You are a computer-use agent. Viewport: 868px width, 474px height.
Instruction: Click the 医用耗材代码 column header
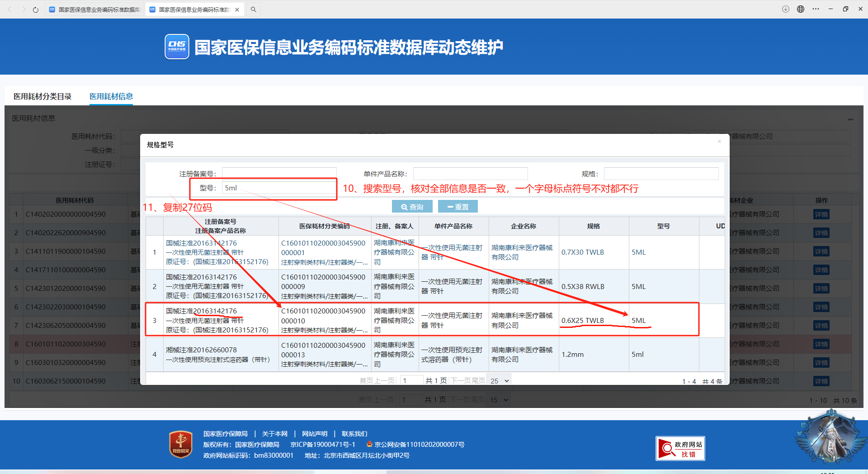[x=75, y=200]
